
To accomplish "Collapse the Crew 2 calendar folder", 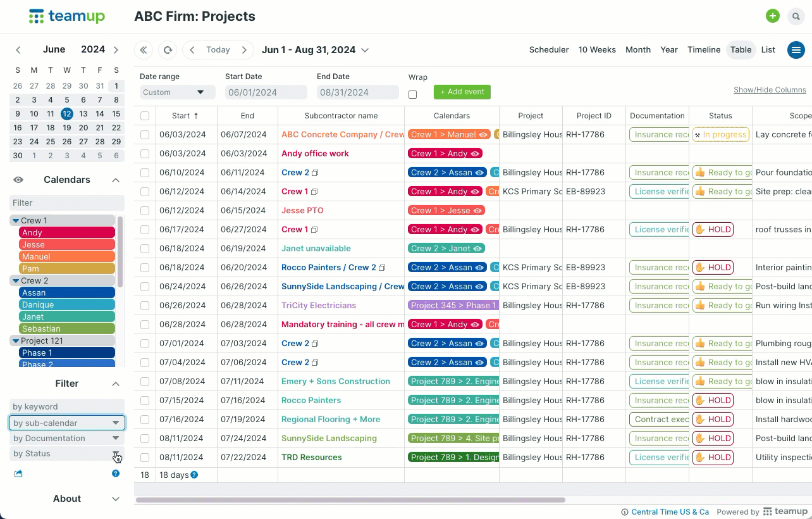I will (16, 280).
